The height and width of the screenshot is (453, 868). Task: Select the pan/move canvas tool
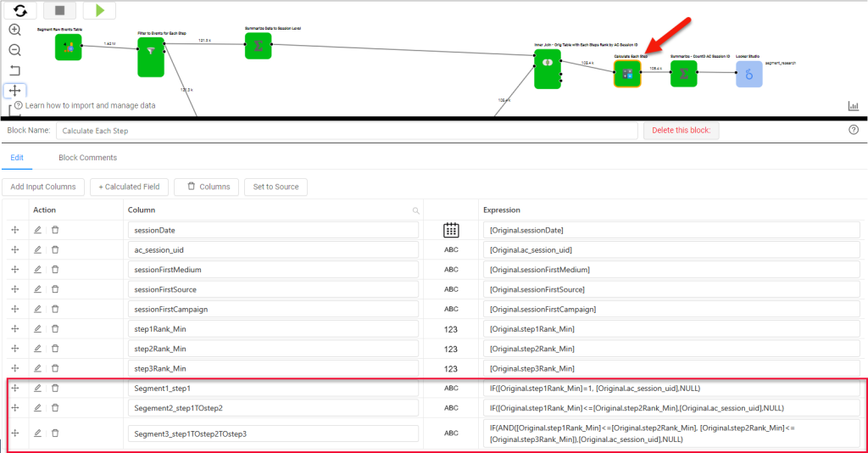pyautogui.click(x=15, y=90)
